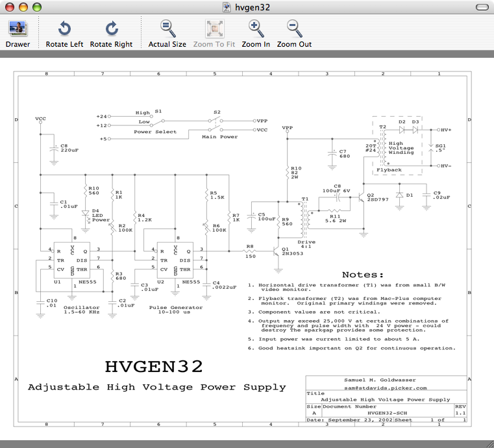Close the hvgen32 window
Screen dimensions: 494x448
click(x=10, y=7)
